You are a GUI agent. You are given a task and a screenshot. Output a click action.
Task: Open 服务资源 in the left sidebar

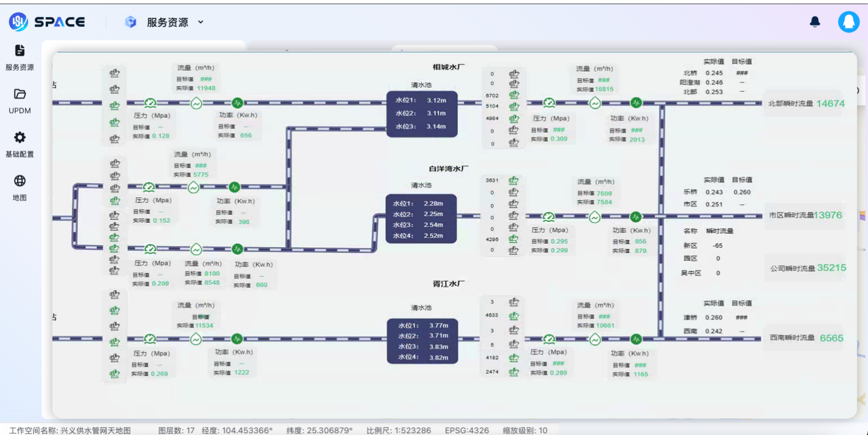[20, 57]
